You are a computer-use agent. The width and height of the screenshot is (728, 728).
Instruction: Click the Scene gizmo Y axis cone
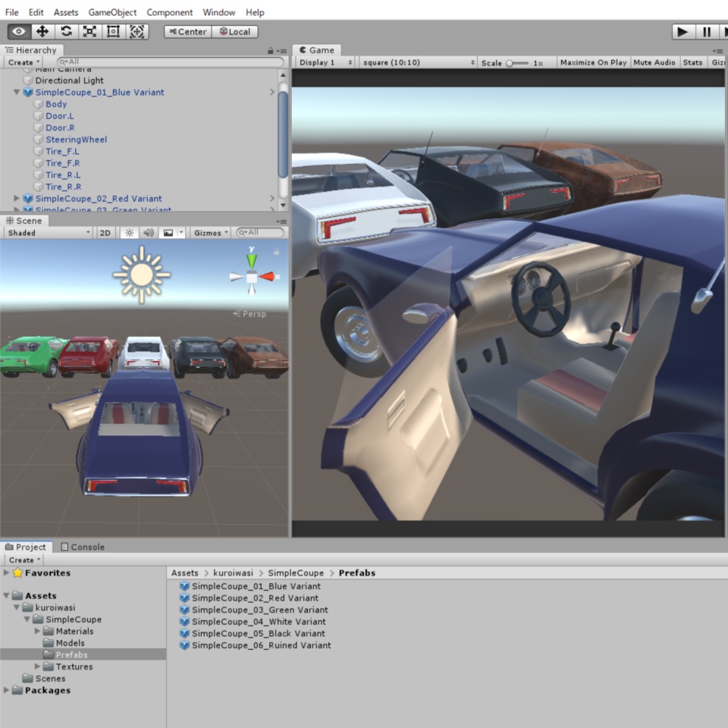[252, 260]
